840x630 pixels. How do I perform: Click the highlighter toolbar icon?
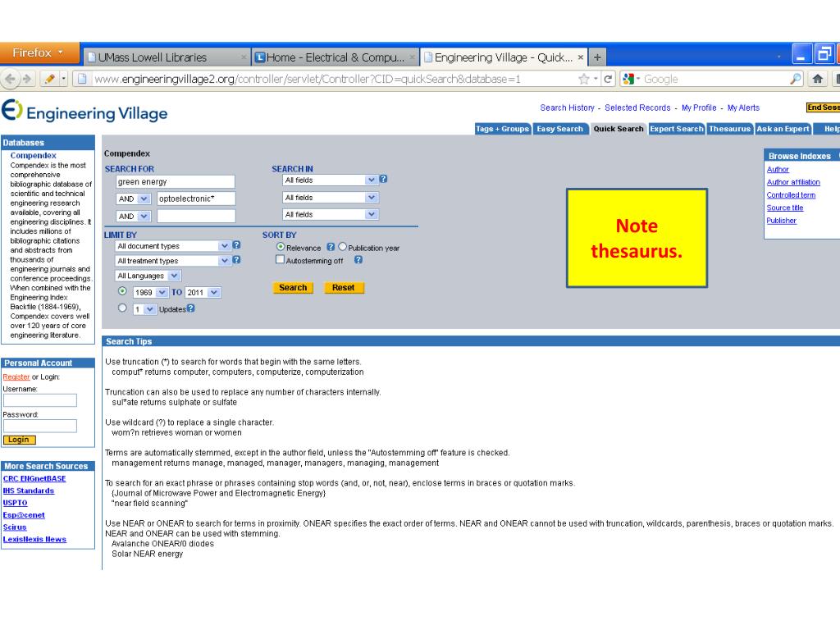[49, 79]
